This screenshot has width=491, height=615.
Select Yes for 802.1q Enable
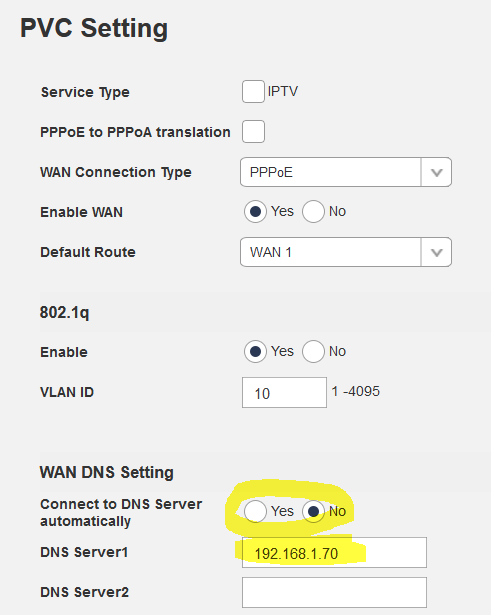point(255,351)
